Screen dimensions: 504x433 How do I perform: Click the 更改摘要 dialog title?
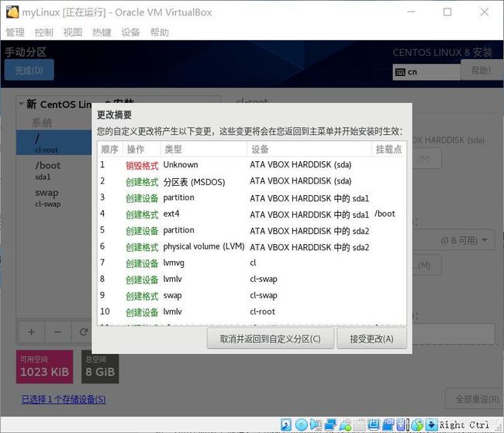pyautogui.click(x=115, y=115)
